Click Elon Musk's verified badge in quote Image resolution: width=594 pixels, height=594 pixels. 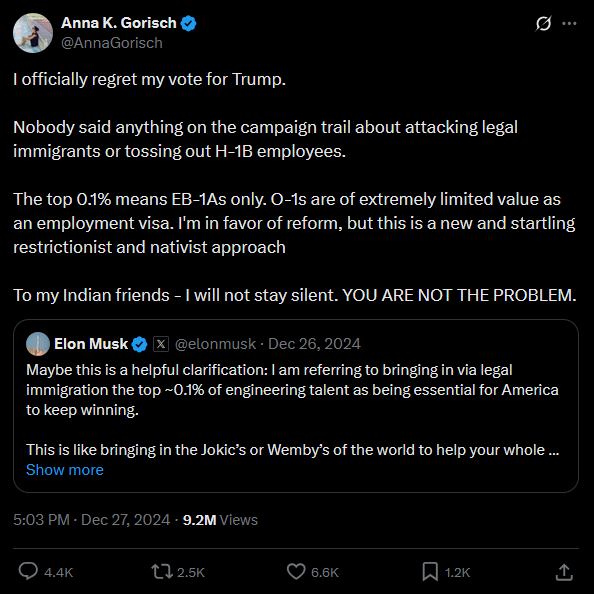pyautogui.click(x=139, y=344)
